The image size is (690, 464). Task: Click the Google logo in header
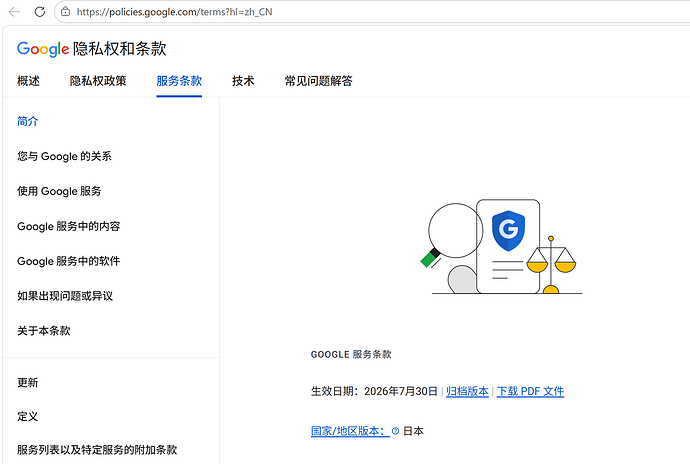coord(43,49)
